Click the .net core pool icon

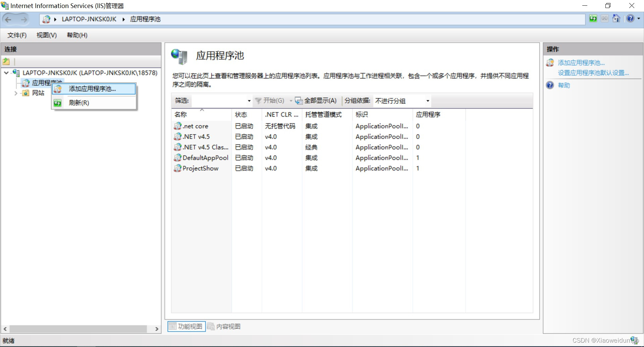[x=177, y=126]
